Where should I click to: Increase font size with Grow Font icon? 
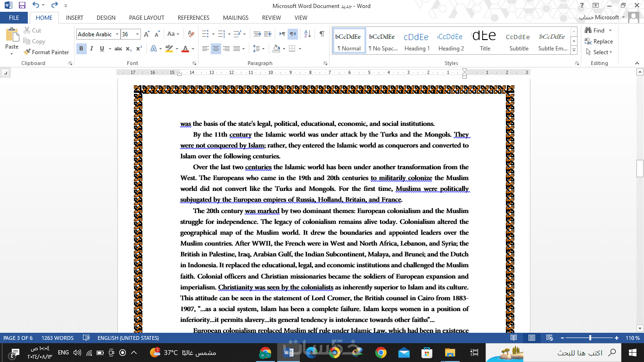(147, 34)
